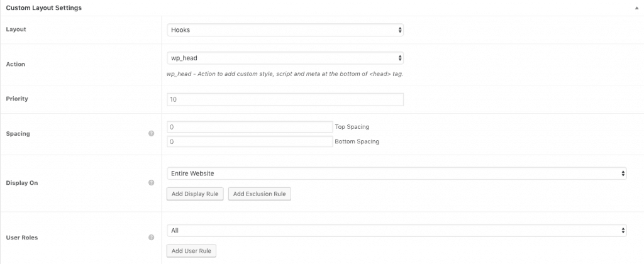
Task: Click the Add Exclusion Rule button
Action: click(x=260, y=194)
